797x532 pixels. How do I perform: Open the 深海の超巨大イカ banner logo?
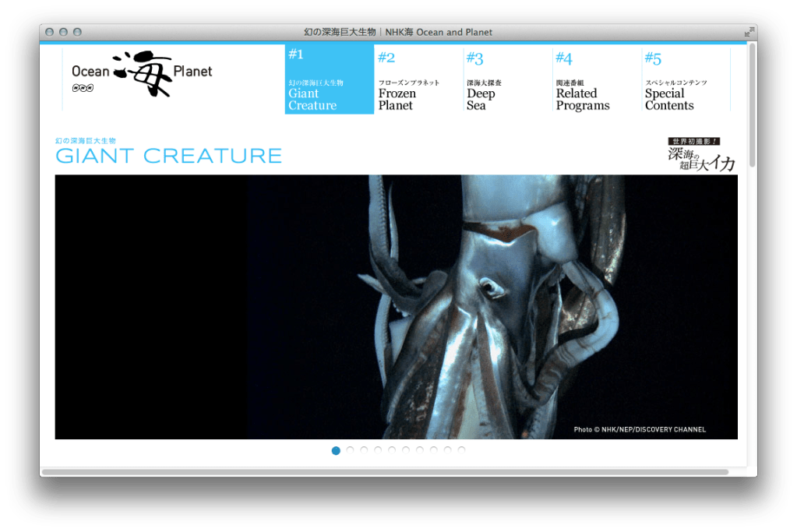[701, 154]
